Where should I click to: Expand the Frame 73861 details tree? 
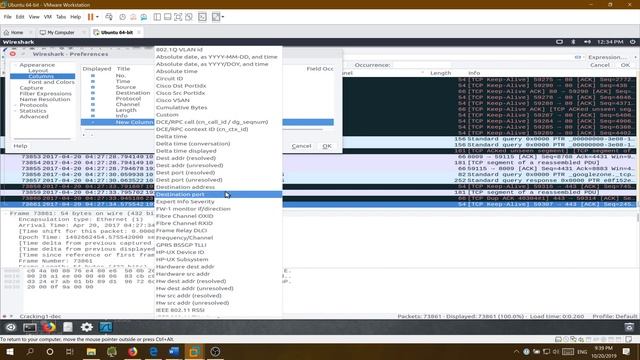[6, 213]
